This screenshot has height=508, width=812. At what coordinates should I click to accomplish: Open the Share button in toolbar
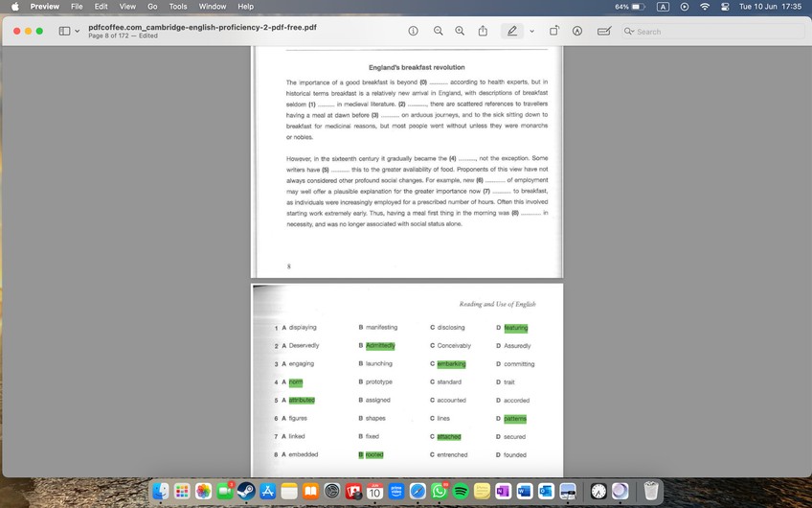tap(484, 31)
